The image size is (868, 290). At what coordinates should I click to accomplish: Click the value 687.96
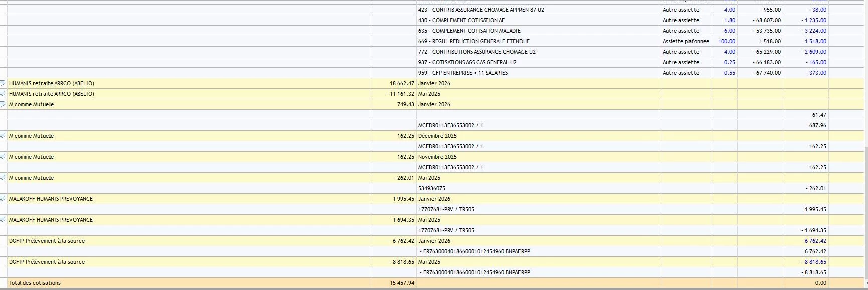point(818,125)
